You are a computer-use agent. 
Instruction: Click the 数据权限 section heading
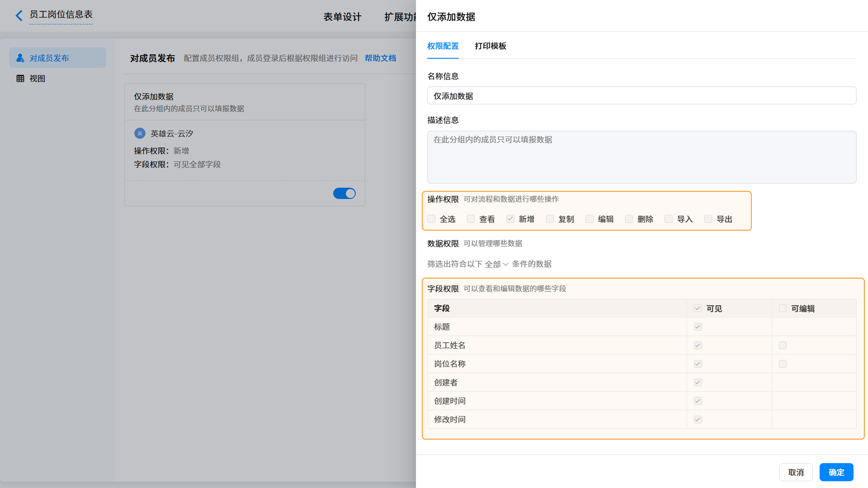pos(443,244)
